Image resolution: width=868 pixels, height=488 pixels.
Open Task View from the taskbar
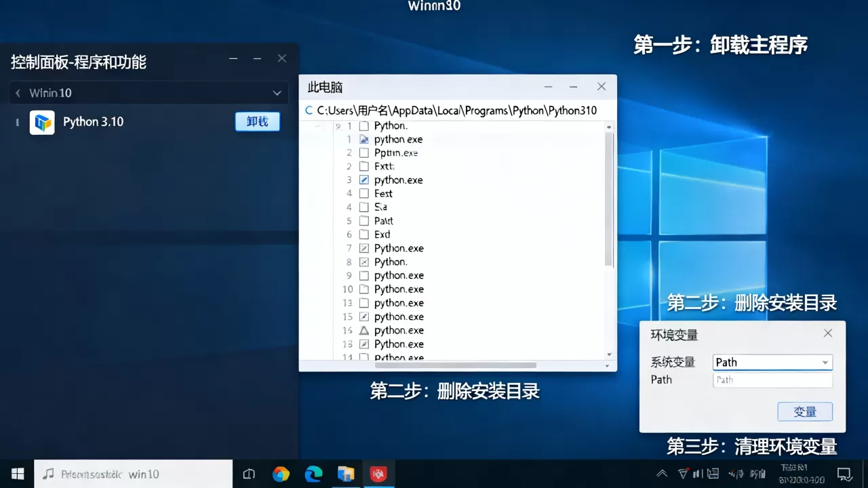pos(249,474)
